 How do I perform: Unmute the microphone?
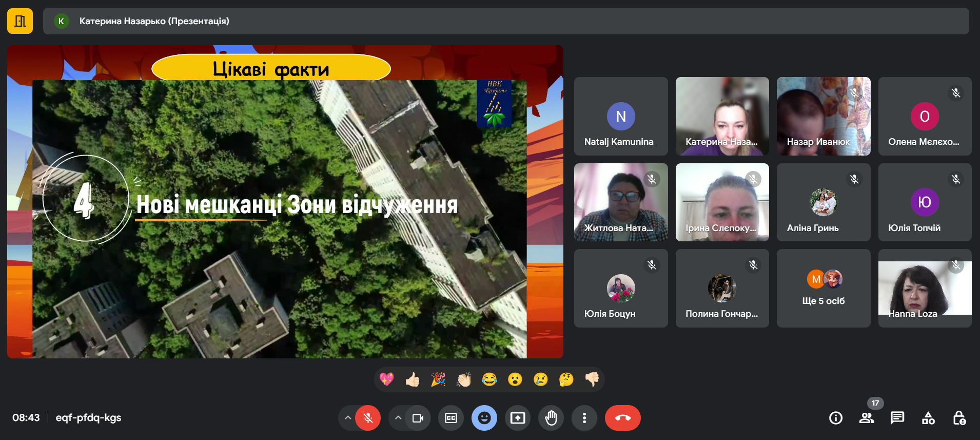368,418
